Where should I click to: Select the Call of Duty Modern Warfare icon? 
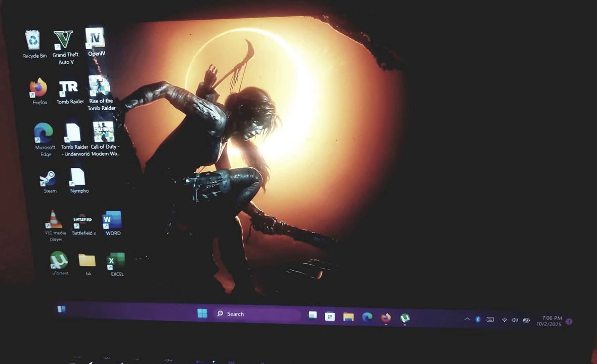104,132
